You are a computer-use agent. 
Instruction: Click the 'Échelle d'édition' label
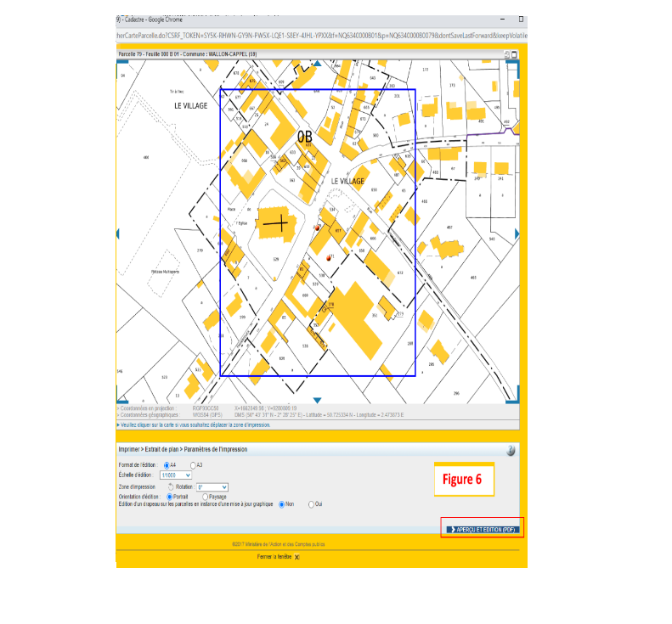[x=135, y=475]
